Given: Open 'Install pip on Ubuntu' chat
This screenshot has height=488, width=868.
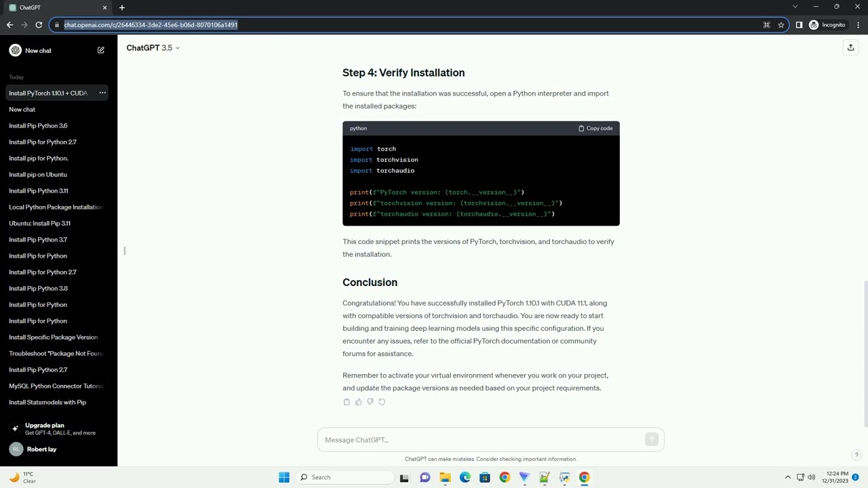Looking at the screenshot, I should coord(58,174).
